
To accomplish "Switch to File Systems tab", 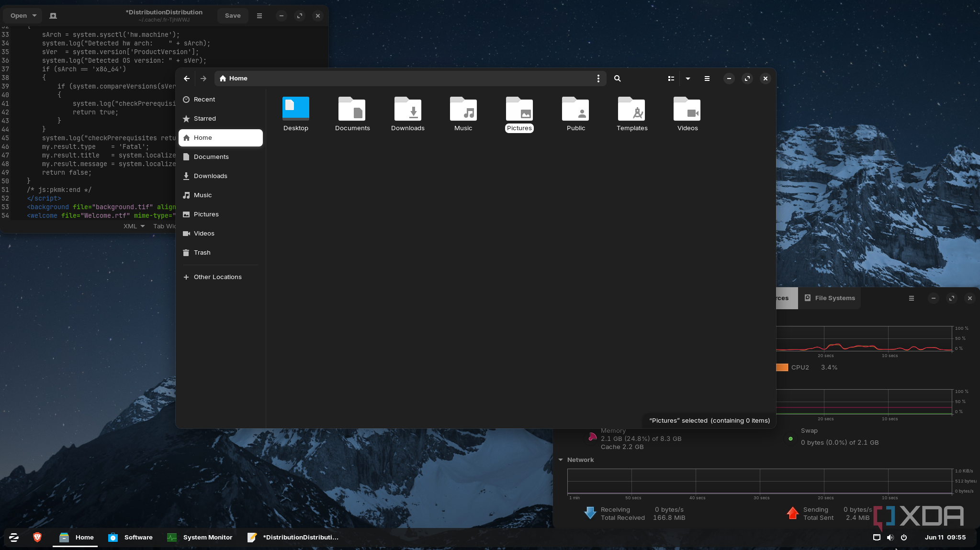I will pos(830,298).
